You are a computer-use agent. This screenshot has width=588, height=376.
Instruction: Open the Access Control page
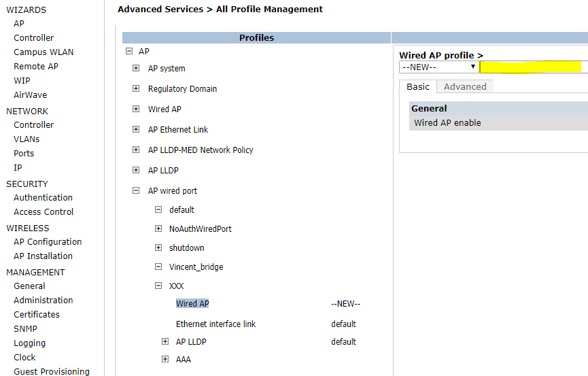(44, 212)
